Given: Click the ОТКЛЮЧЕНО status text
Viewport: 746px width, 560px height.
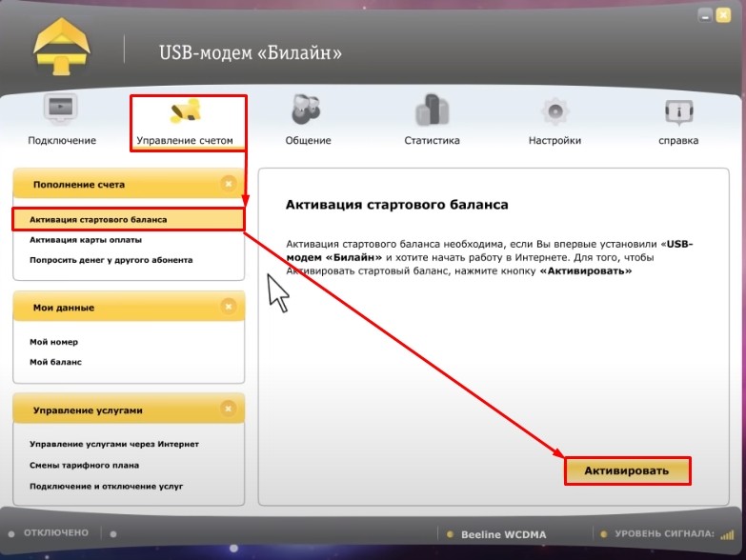Looking at the screenshot, I should 56,533.
